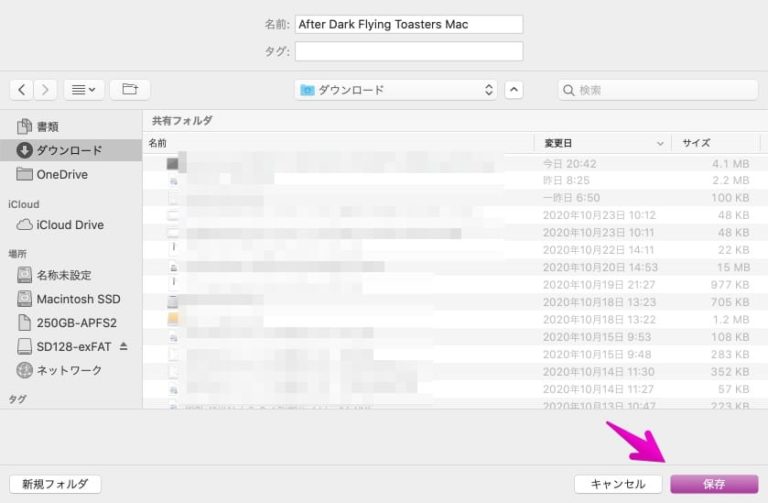Select the file row dated 今日 20:42
The image size is (768, 503).
[455, 164]
